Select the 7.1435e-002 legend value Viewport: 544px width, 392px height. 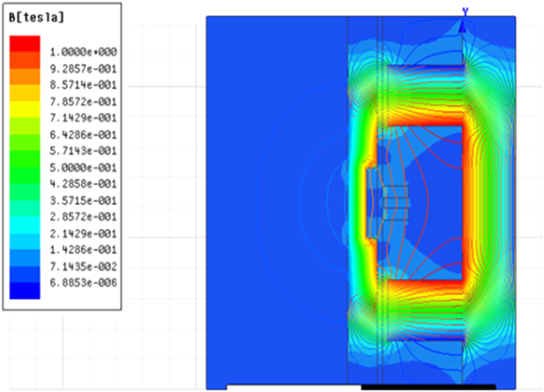coord(83,267)
